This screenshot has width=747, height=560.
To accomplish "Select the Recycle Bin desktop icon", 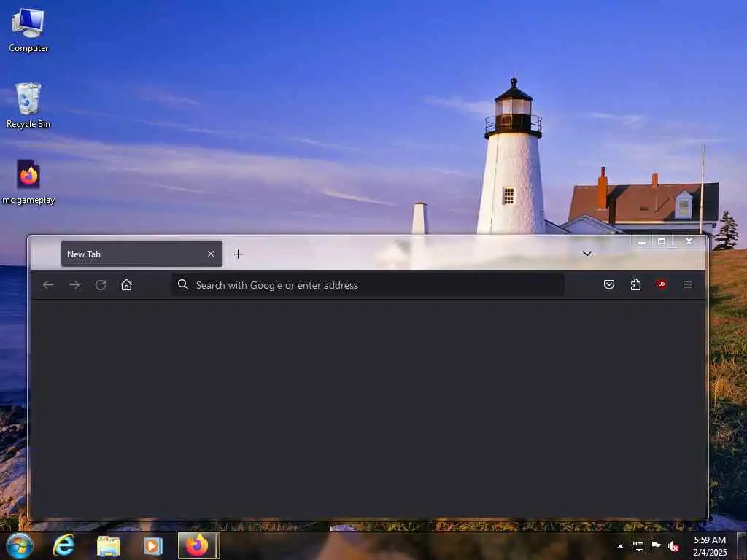I will tap(28, 106).
